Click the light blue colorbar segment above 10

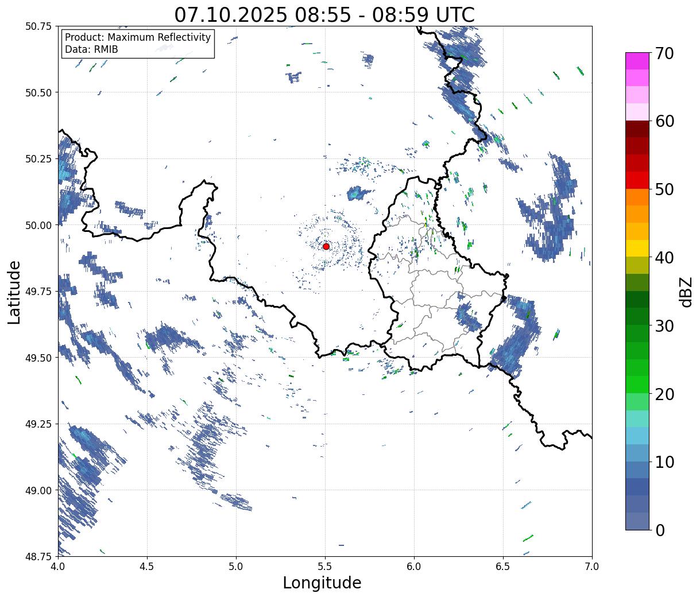coord(637,452)
